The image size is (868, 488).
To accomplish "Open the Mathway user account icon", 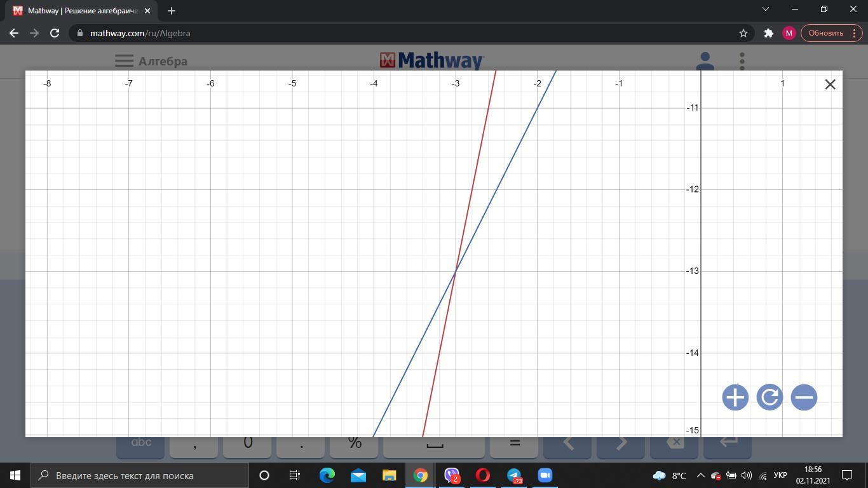I will 705,61.
